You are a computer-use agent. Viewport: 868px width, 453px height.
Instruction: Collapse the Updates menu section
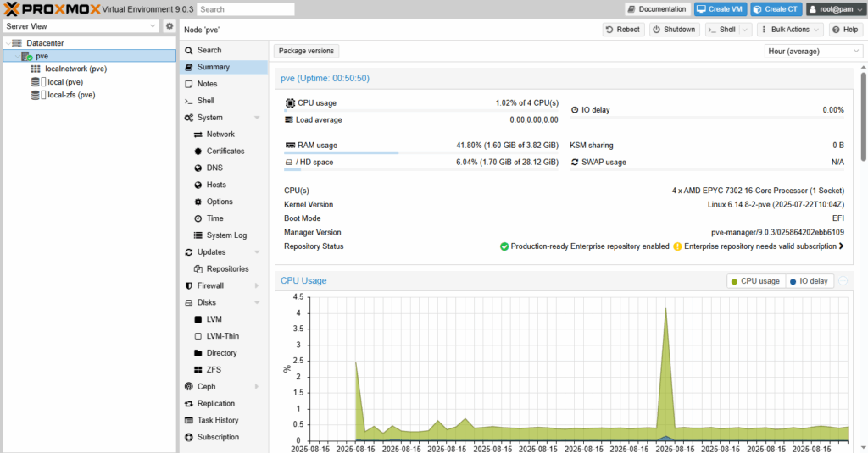257,251
